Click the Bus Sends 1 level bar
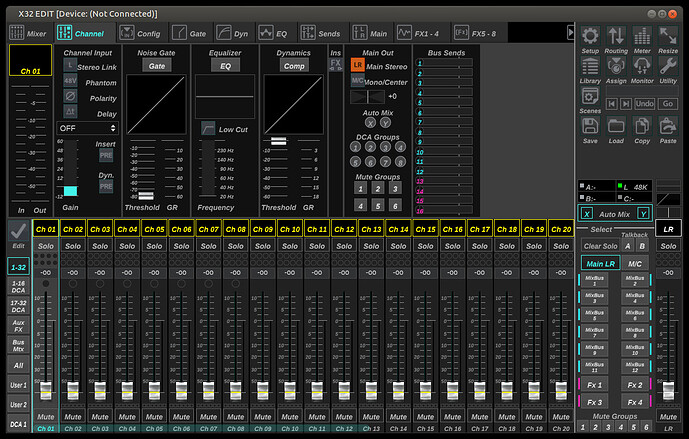The image size is (689, 439). [x=448, y=62]
